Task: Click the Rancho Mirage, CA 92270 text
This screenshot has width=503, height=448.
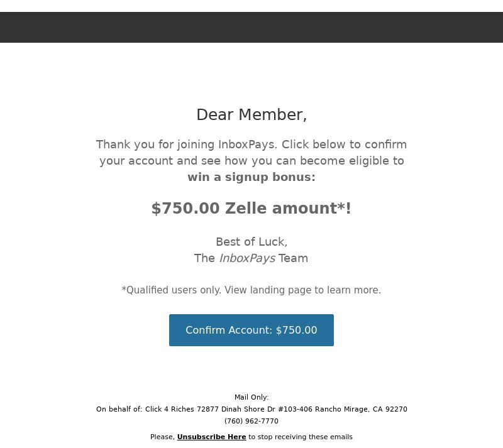Action: point(361,409)
